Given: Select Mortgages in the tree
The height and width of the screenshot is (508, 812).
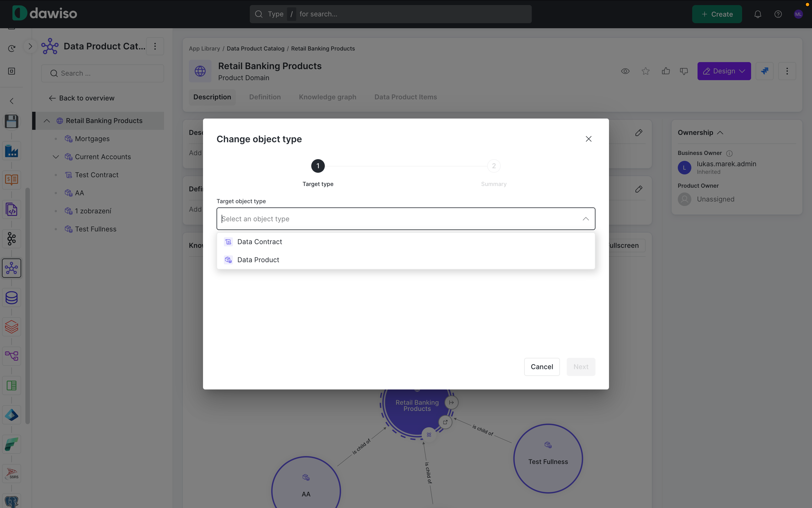Looking at the screenshot, I should [x=92, y=139].
